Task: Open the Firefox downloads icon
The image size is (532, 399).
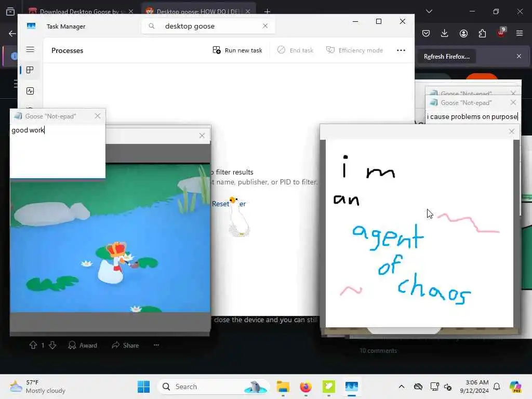Action: 445,33
